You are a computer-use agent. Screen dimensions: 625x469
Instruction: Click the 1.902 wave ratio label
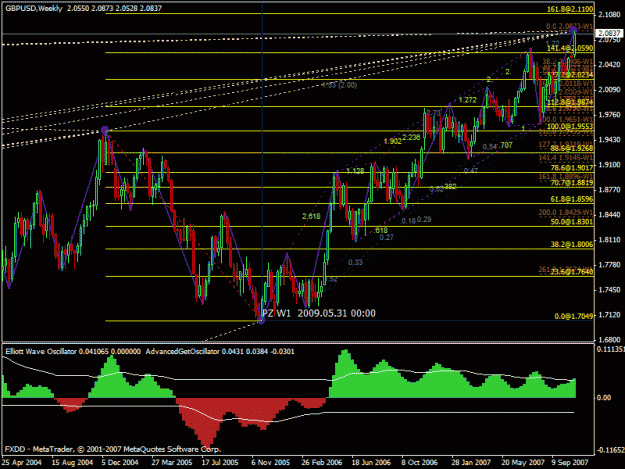point(393,141)
